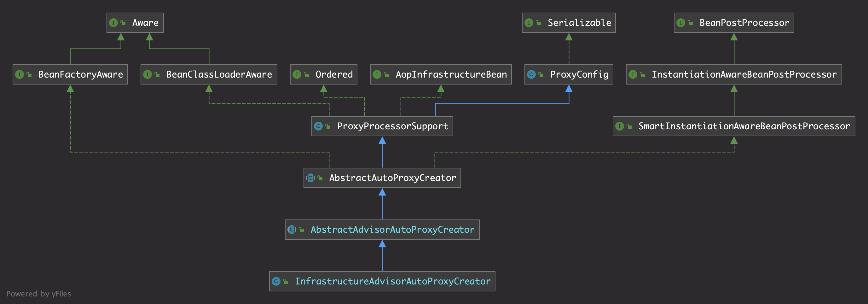The width and height of the screenshot is (868, 304).
Task: Click the class icon of ProxyConfig
Action: [531, 74]
